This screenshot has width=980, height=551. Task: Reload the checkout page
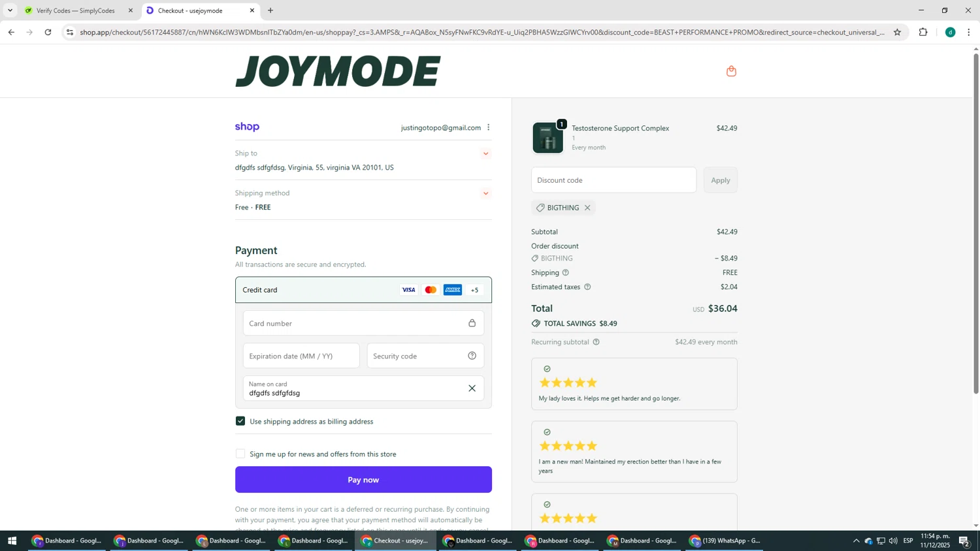[x=48, y=32]
